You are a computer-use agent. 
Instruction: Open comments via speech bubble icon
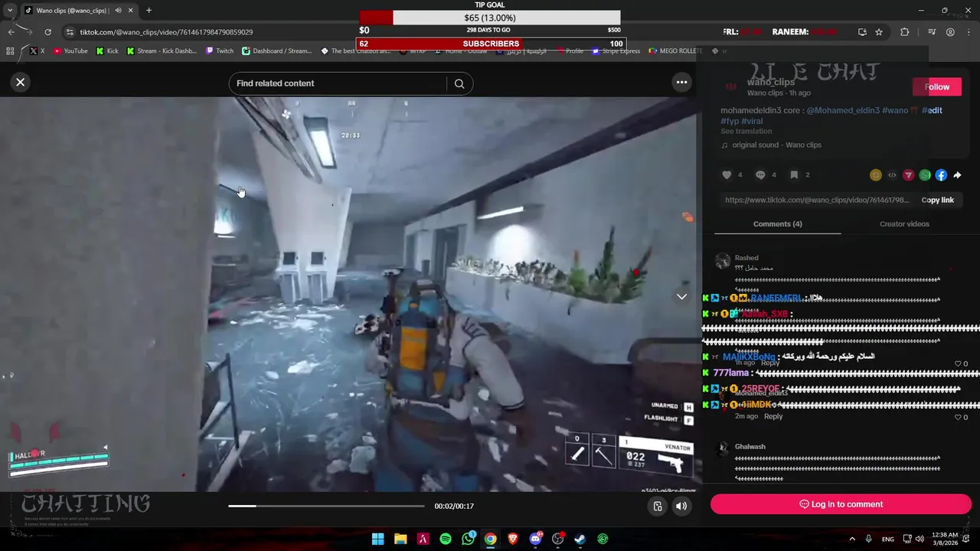click(x=760, y=175)
